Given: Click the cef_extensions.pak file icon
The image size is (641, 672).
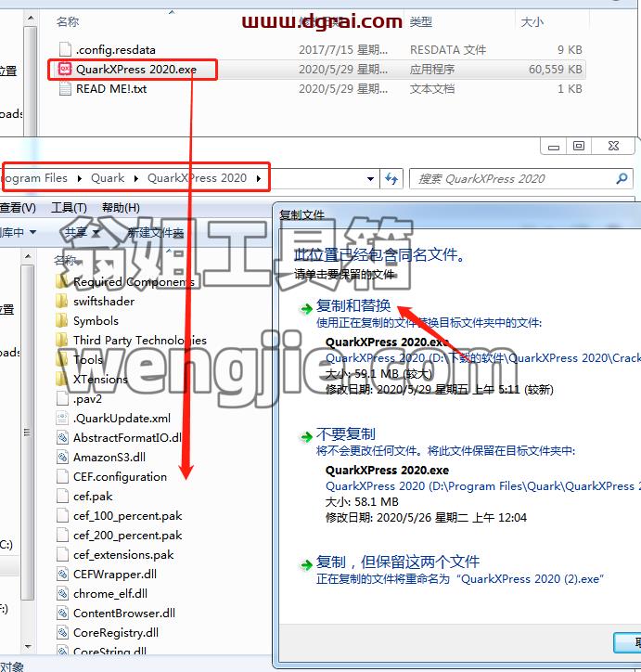Looking at the screenshot, I should (x=62, y=554).
